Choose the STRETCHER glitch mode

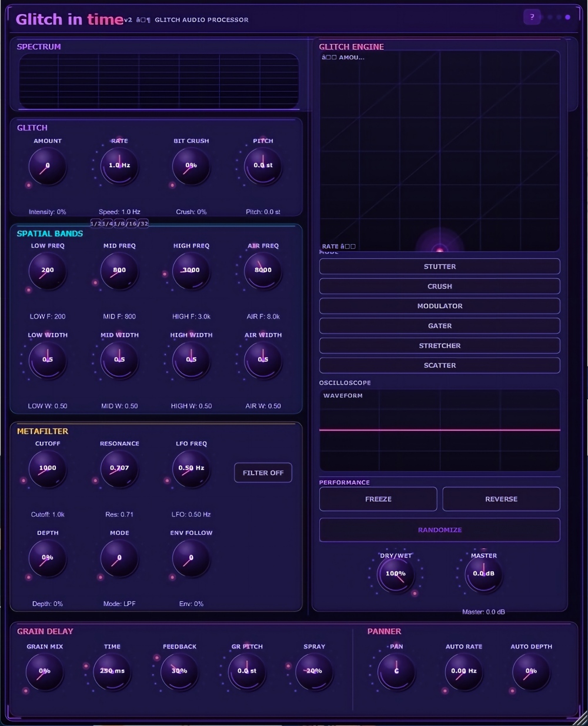[x=440, y=346]
